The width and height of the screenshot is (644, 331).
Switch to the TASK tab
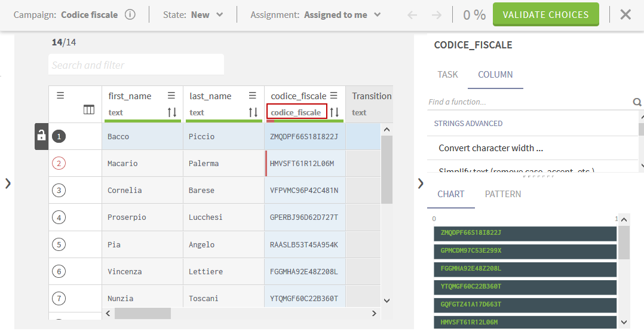point(447,75)
